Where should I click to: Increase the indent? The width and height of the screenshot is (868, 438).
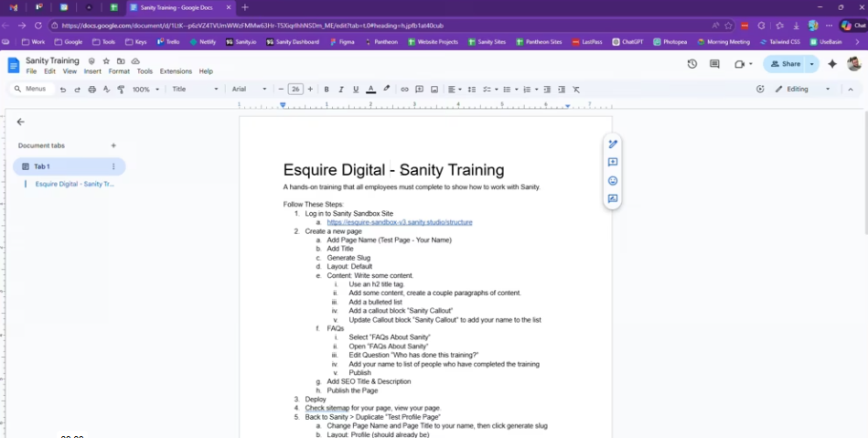[562, 89]
